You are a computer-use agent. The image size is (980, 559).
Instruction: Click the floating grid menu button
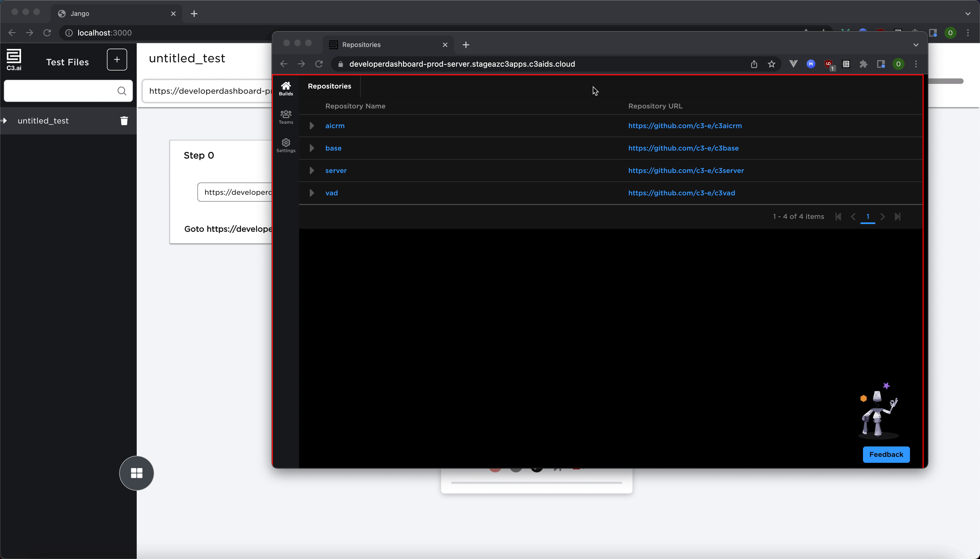136,473
